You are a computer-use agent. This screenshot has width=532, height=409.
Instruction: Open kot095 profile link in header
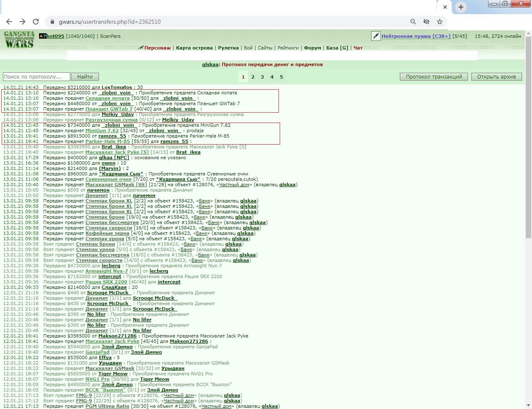[55, 36]
